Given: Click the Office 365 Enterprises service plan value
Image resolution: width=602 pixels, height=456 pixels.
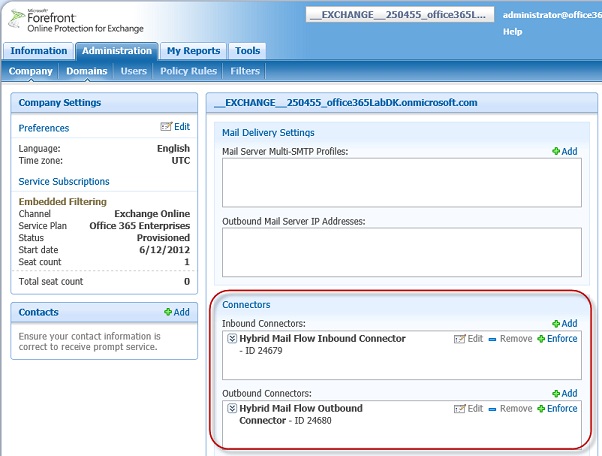Looking at the screenshot, I should coord(140,226).
